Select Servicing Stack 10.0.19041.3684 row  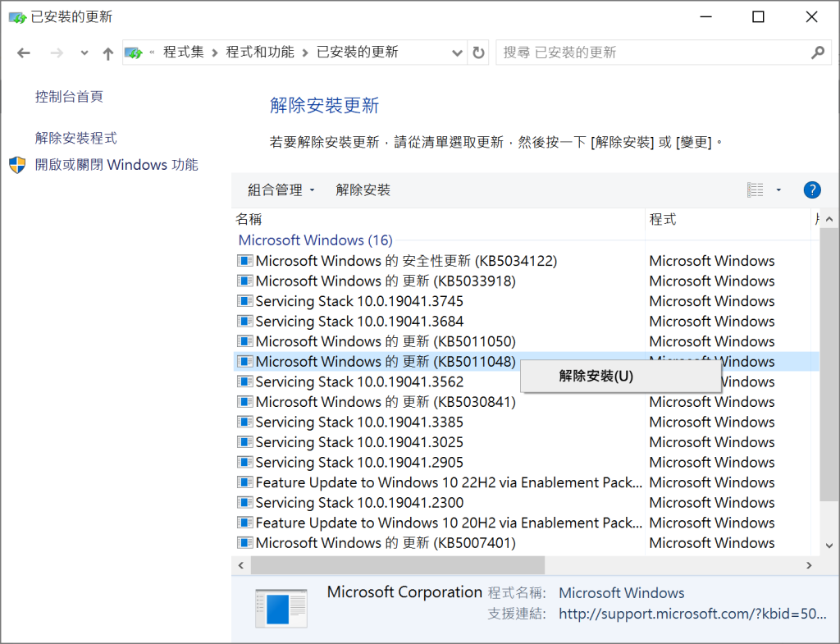click(x=527, y=322)
